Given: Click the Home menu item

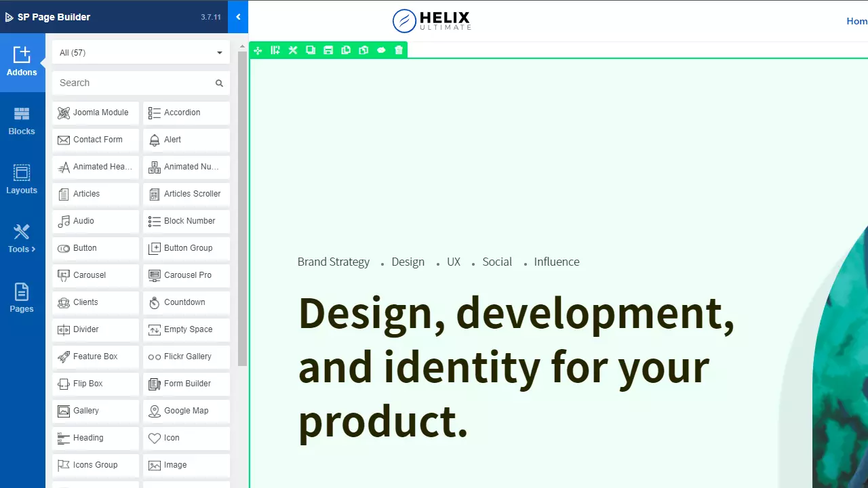Looking at the screenshot, I should pos(856,21).
